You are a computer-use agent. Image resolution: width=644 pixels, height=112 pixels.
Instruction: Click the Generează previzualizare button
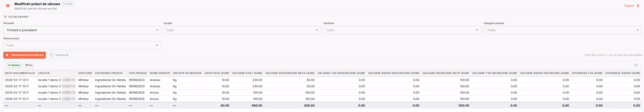pos(24,55)
